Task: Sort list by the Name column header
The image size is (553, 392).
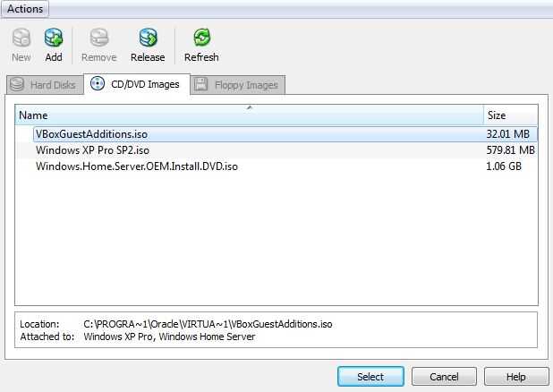Action: tap(249, 115)
